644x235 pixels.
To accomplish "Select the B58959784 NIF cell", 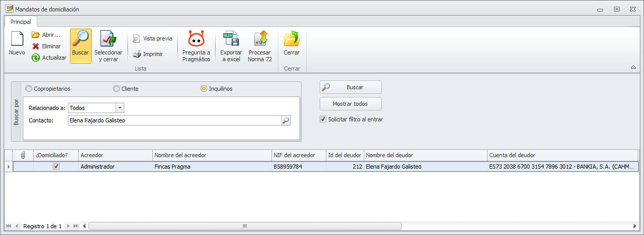I will 298,167.
